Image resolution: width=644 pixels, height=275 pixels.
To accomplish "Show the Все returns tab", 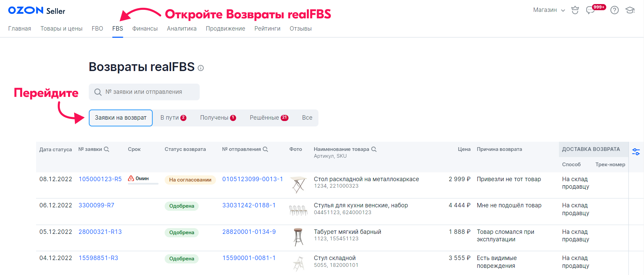I will point(307,118).
